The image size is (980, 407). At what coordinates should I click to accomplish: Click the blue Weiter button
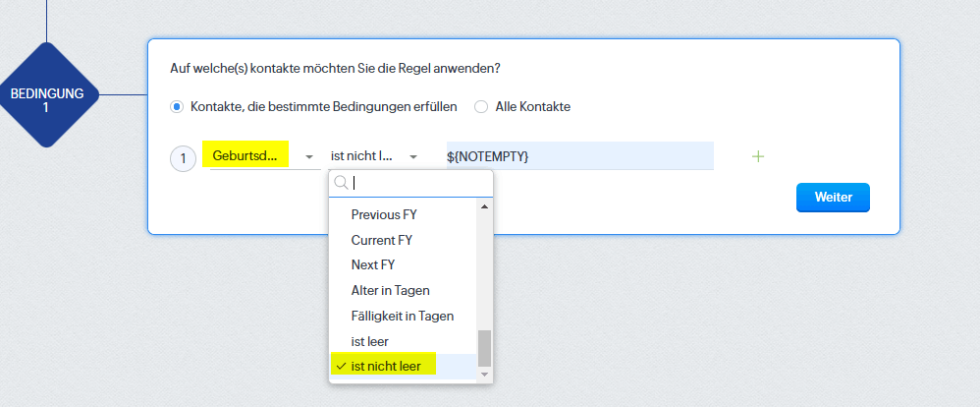(833, 198)
